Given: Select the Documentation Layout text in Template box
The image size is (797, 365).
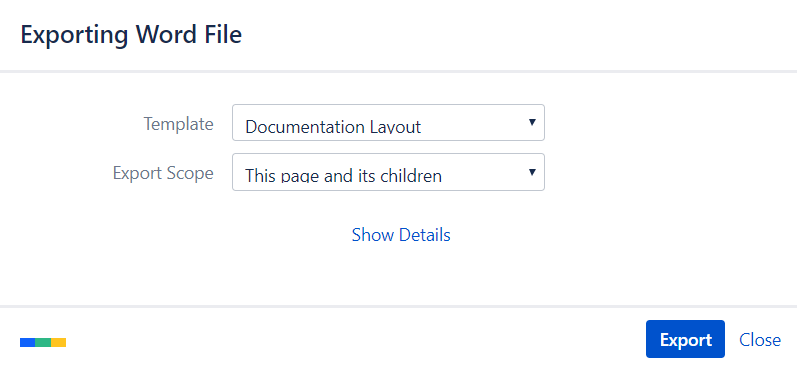Looking at the screenshot, I should click(x=333, y=127).
